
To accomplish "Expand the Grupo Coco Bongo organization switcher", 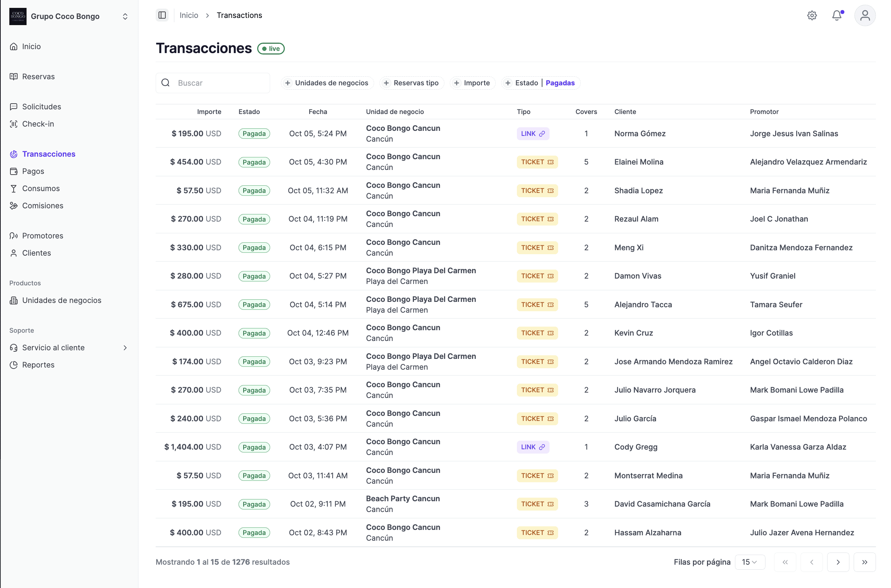I will tap(125, 16).
